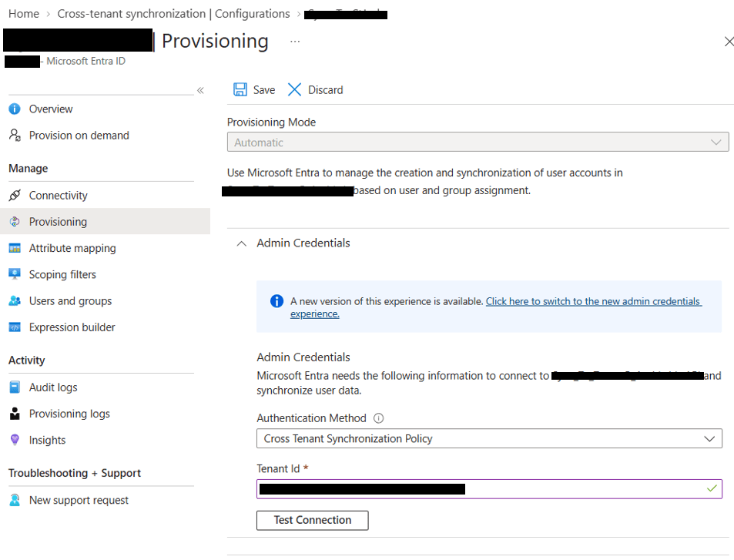The image size is (734, 560).
Task: Click the Provisioning sync icon in sidebar
Action: (15, 222)
